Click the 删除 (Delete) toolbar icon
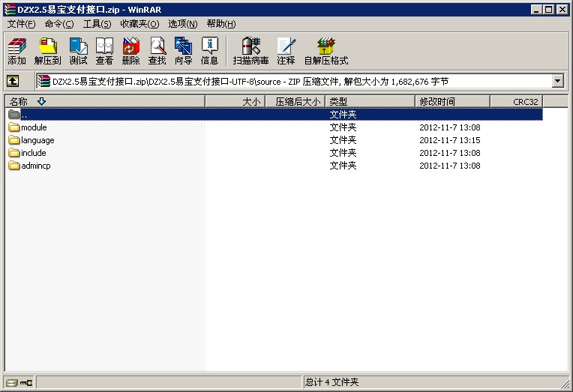Image resolution: width=573 pixels, height=392 pixels. 130,51
